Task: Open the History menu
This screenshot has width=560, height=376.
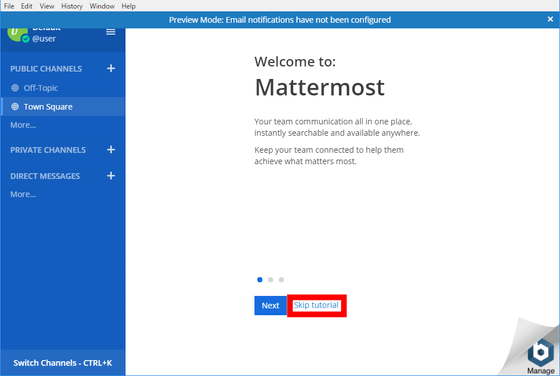Action: 72,6
